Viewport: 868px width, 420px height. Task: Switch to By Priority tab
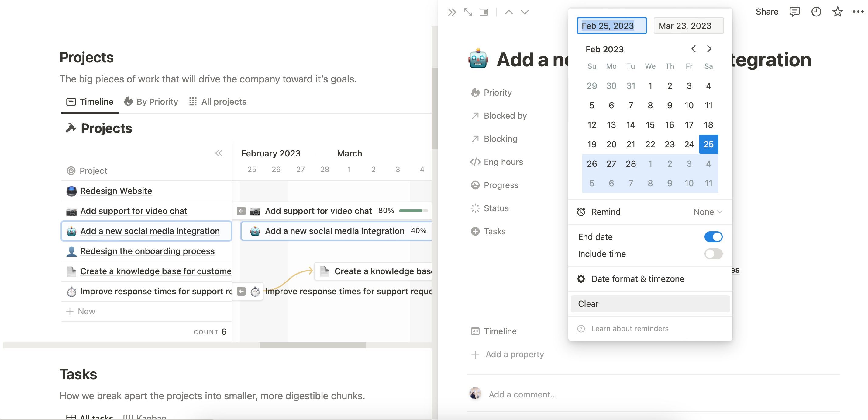(151, 102)
